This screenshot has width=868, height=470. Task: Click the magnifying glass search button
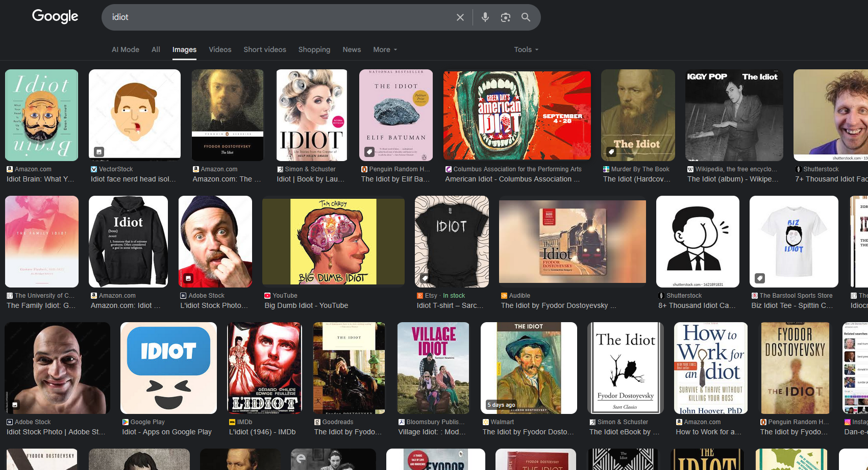pos(526,17)
